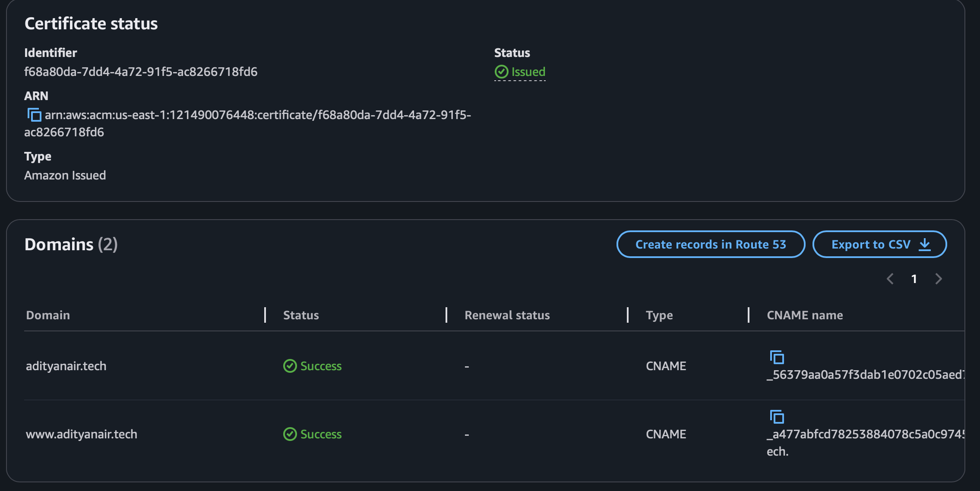Screen dimensions: 980x491
Task: Go to next page of domains
Action: coord(938,279)
